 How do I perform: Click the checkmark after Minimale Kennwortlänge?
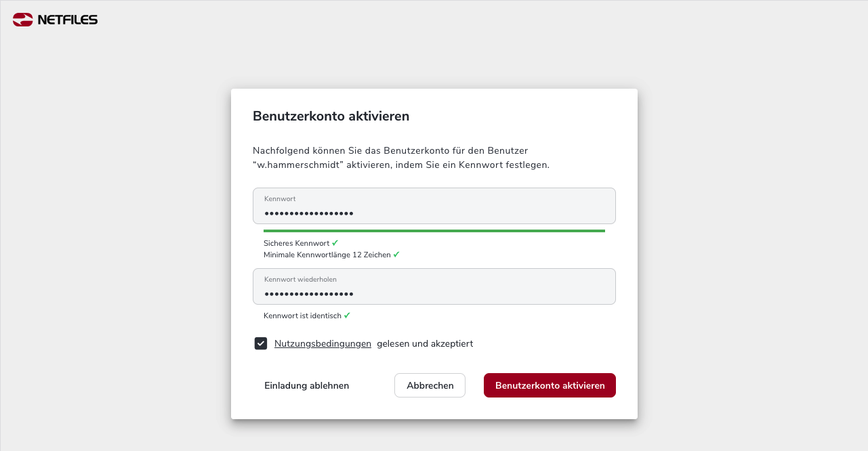(396, 255)
